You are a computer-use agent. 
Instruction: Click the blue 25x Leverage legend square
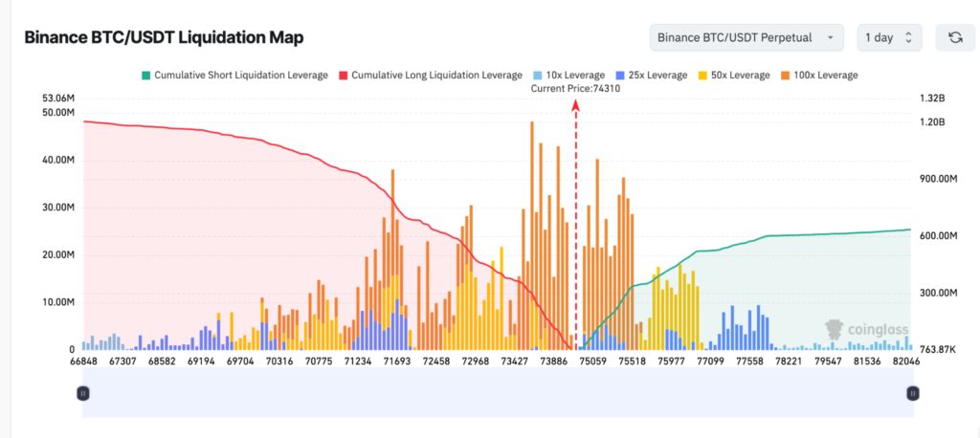coord(622,75)
